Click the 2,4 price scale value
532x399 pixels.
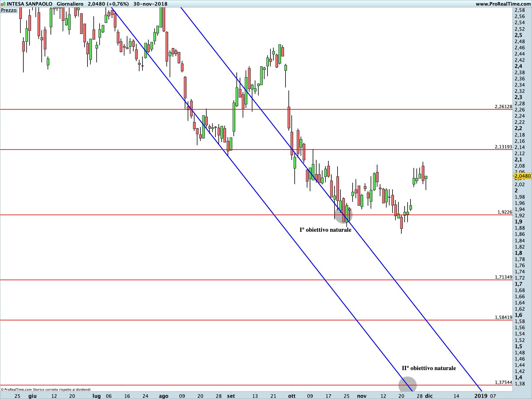[518, 66]
